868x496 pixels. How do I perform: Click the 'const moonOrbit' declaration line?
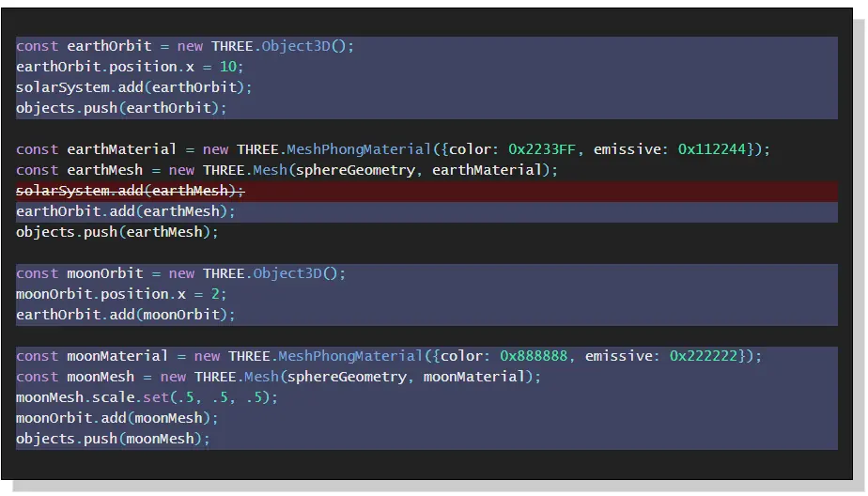click(x=181, y=273)
